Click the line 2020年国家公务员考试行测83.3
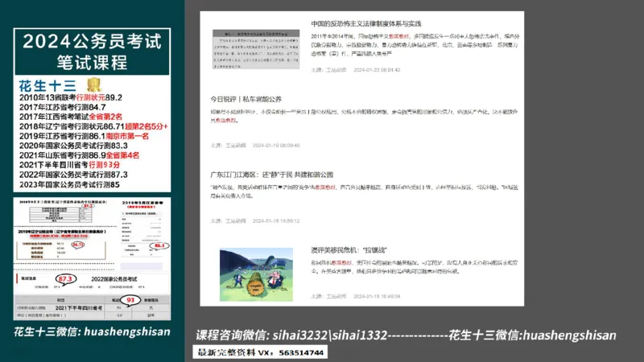Screen dimensions: 644x362 point(73,146)
